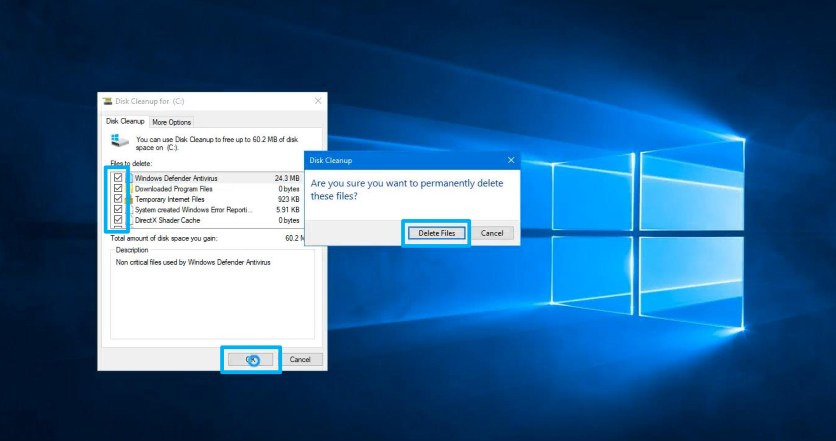Click the Description text about Windows Defender

click(x=193, y=262)
